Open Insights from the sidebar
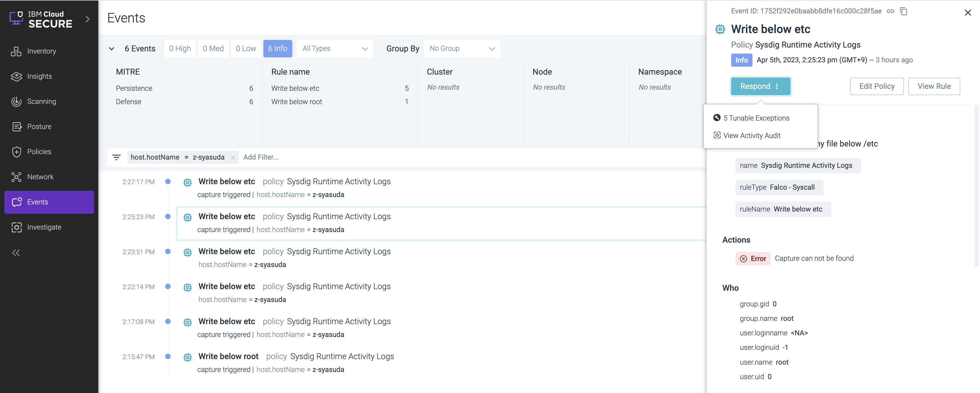 tap(39, 77)
